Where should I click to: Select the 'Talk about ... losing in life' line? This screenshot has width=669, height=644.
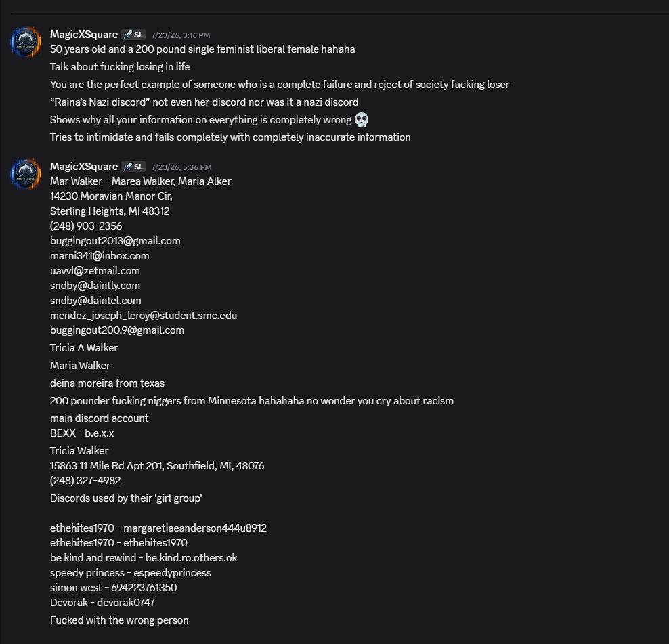pyautogui.click(x=120, y=67)
